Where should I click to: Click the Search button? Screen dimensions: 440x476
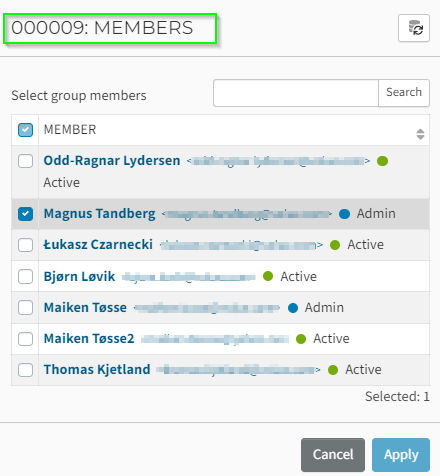tap(404, 93)
